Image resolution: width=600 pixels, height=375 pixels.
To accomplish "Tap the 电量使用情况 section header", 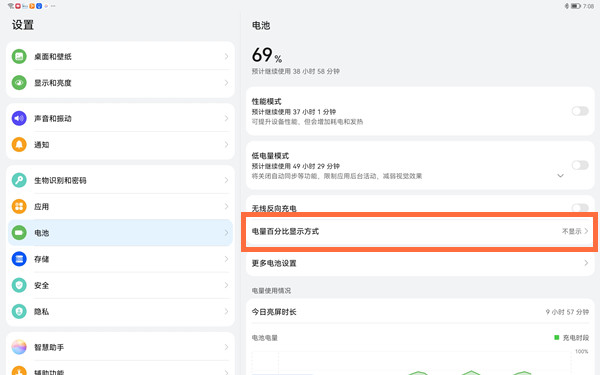I will (271, 291).
